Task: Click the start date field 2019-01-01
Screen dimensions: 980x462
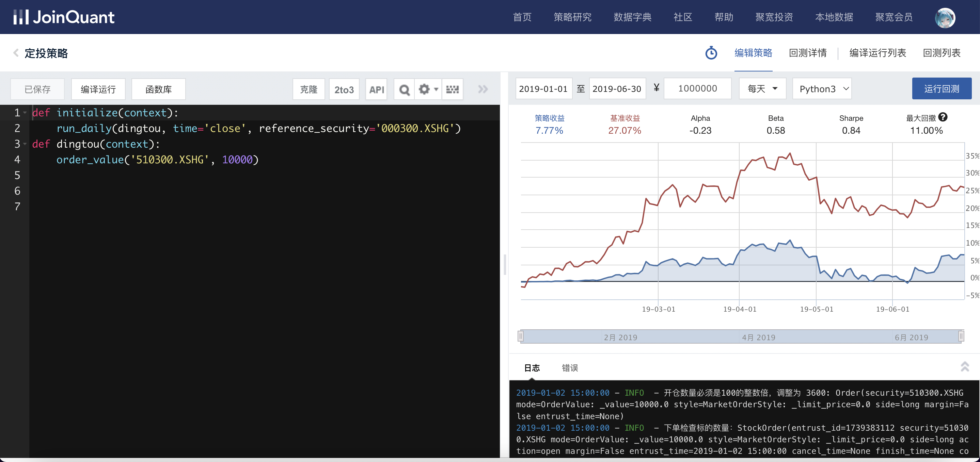Action: 544,88
